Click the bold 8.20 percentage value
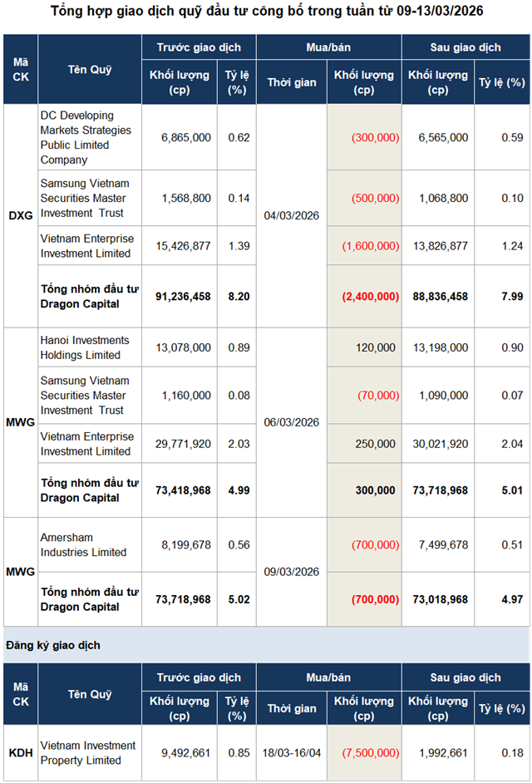The height and width of the screenshot is (783, 532). click(239, 296)
